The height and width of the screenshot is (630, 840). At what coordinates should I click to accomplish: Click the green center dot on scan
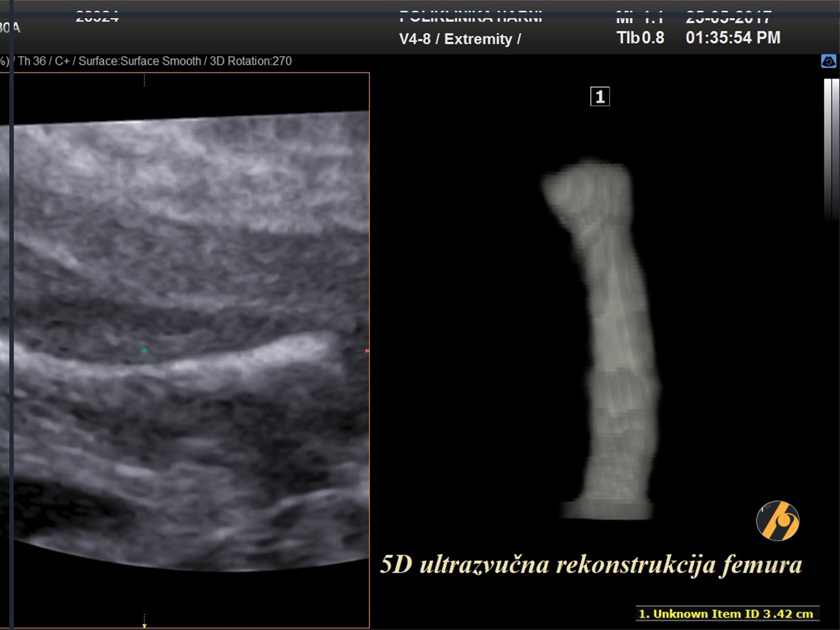tap(144, 351)
